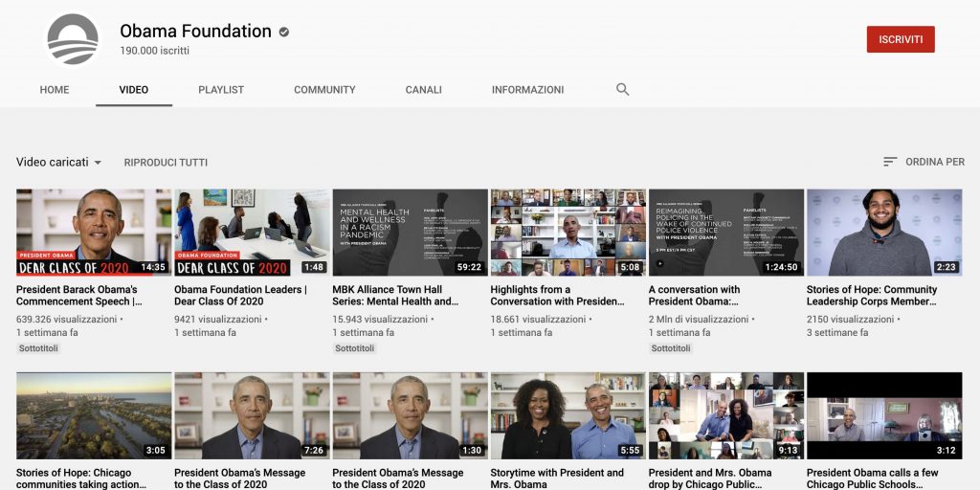Click the ORDINA PER sort icon
Viewport: 980px width, 490px height.
(x=890, y=162)
